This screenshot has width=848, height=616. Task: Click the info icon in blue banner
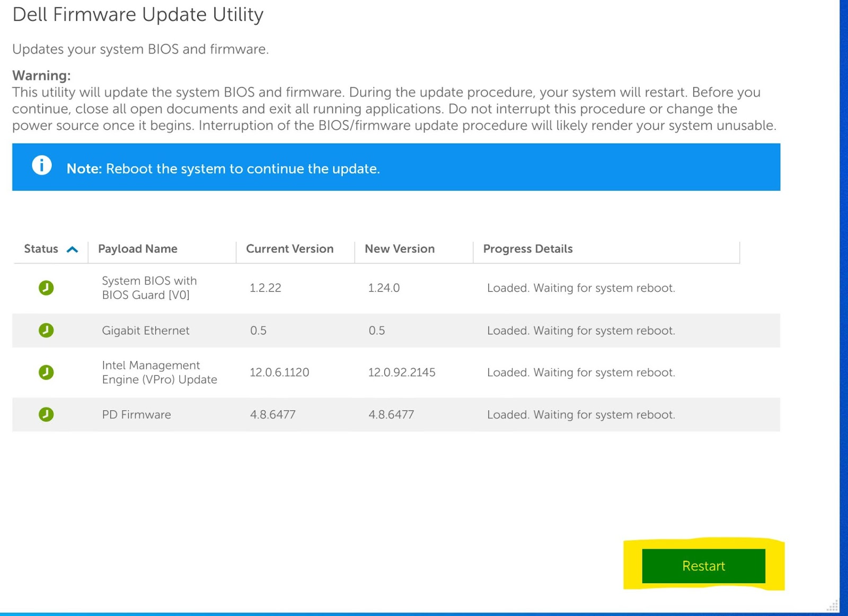[42, 165]
